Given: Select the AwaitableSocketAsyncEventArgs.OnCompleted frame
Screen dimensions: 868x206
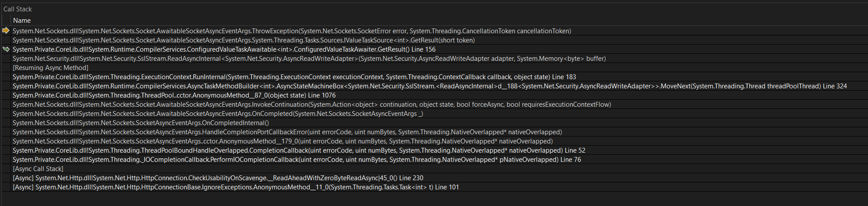Looking at the screenshot, I should click(x=218, y=114).
